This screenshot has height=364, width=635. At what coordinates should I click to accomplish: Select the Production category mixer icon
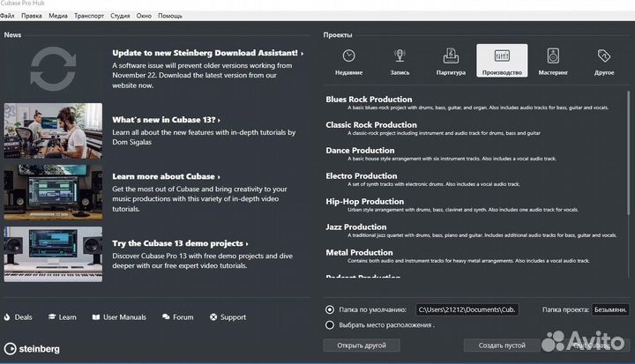pyautogui.click(x=502, y=56)
